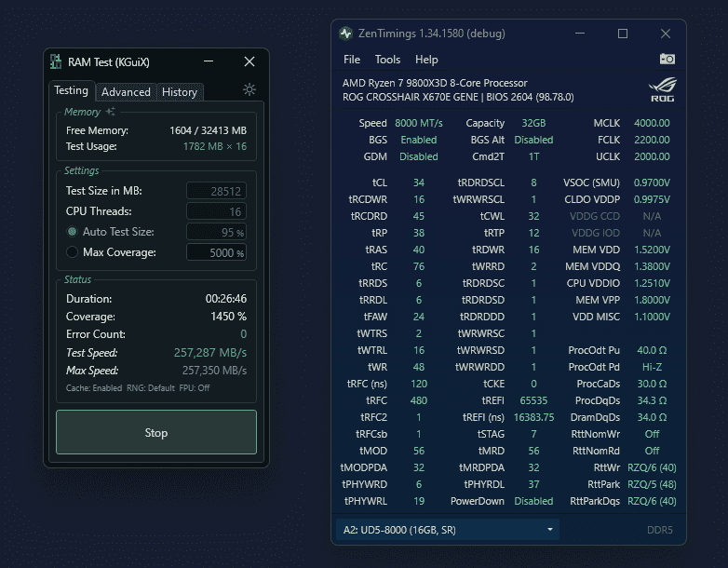
Task: Click the Max Speed 257,350 MB/s value
Action: (x=214, y=371)
